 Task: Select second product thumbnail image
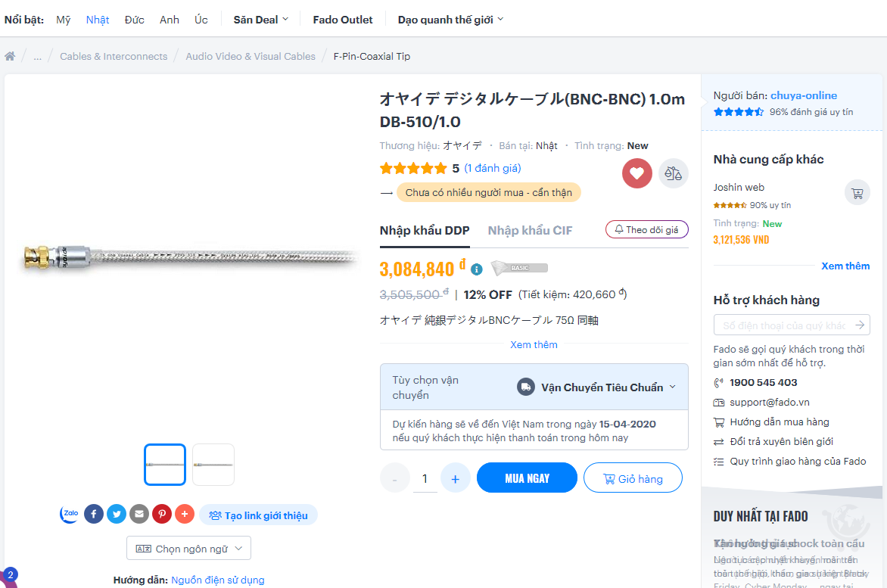(x=213, y=465)
